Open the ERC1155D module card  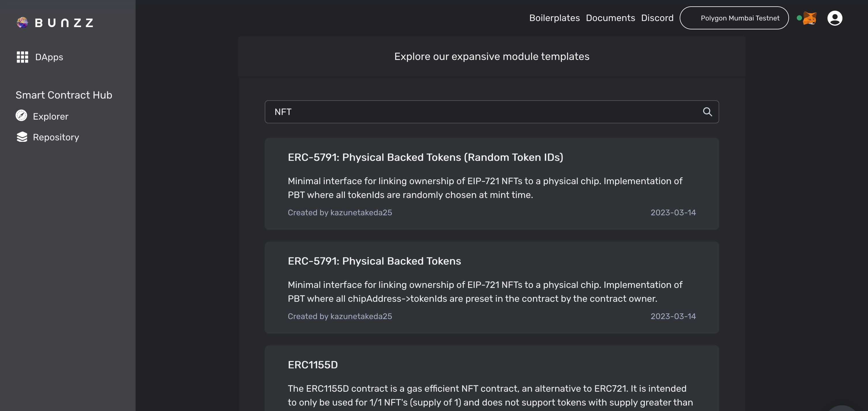point(313,365)
